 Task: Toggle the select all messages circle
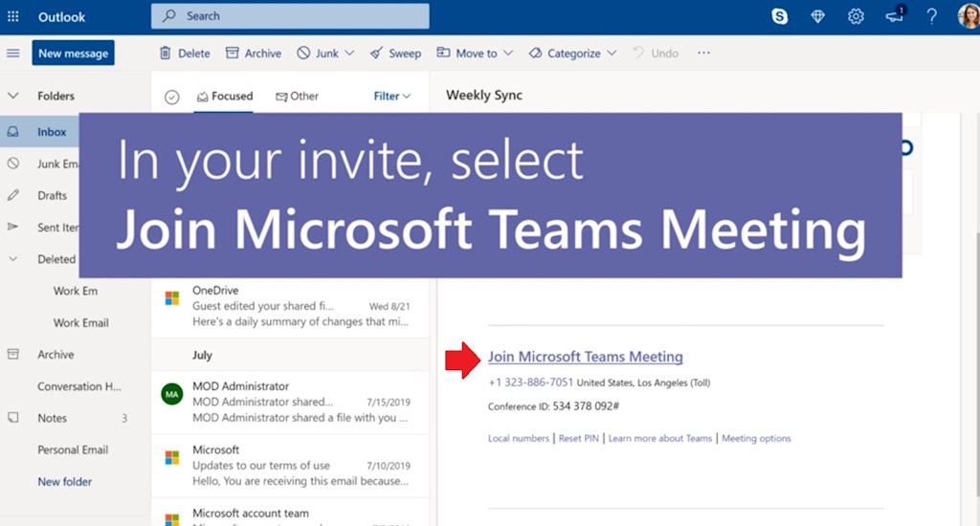pos(172,97)
